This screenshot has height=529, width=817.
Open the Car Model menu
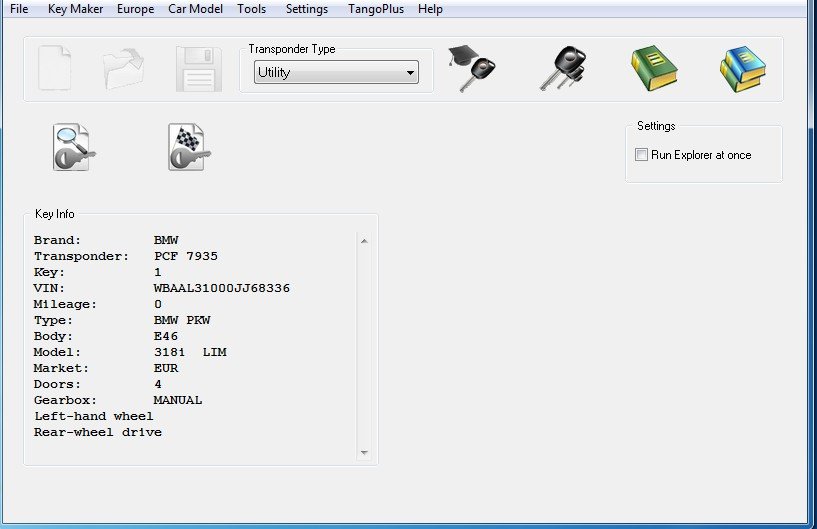[x=195, y=9]
